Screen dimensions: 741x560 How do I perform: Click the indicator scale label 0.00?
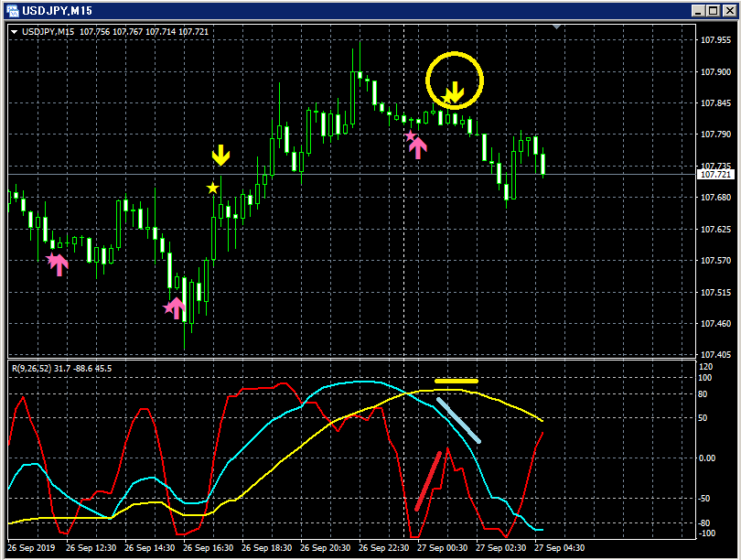pos(707,458)
